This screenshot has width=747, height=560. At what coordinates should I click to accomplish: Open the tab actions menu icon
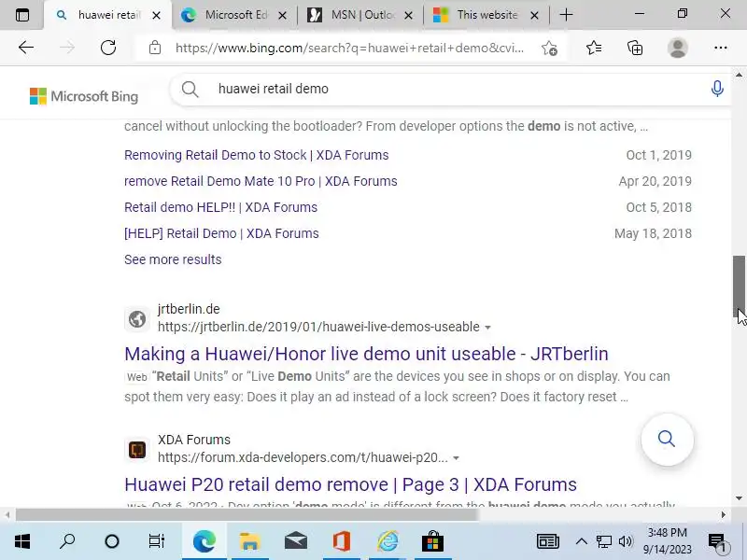tap(21, 15)
